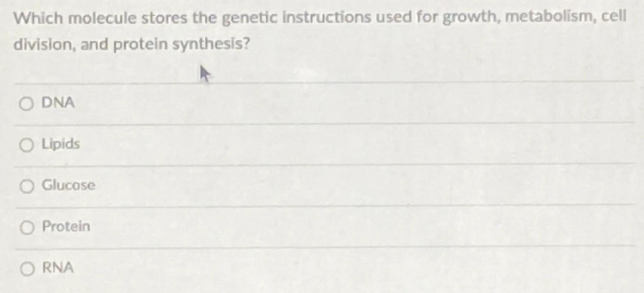Click the Lipids answer label text
Viewport: 644px width, 293px height.
pos(61,144)
